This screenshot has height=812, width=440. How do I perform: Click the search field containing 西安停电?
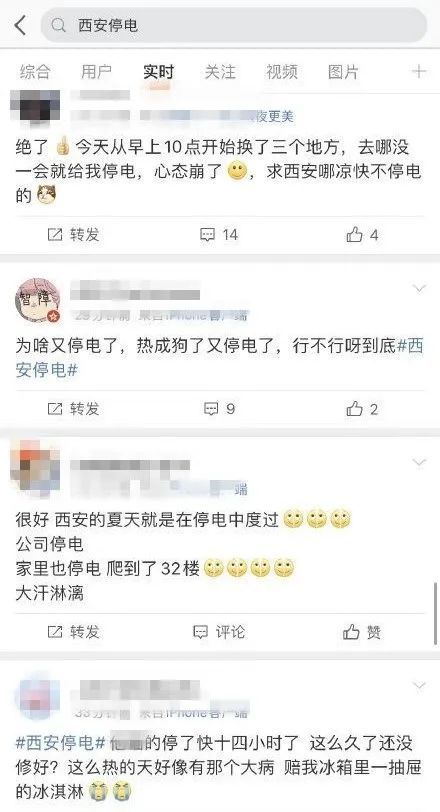coord(234,25)
